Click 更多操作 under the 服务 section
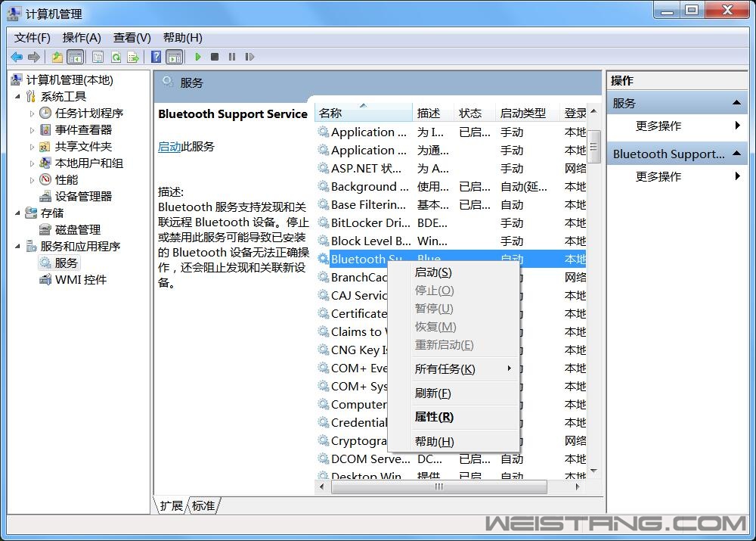The width and height of the screenshot is (756, 541). point(658,126)
